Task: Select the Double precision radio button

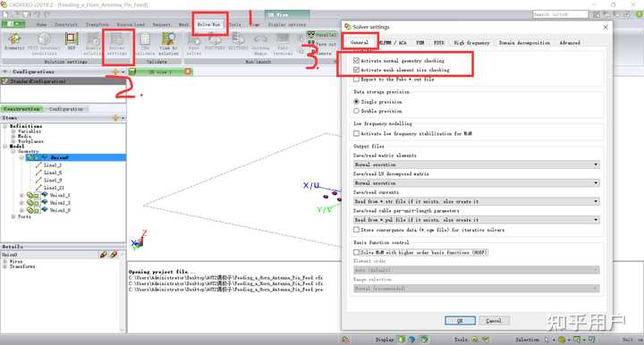Action: click(x=356, y=111)
